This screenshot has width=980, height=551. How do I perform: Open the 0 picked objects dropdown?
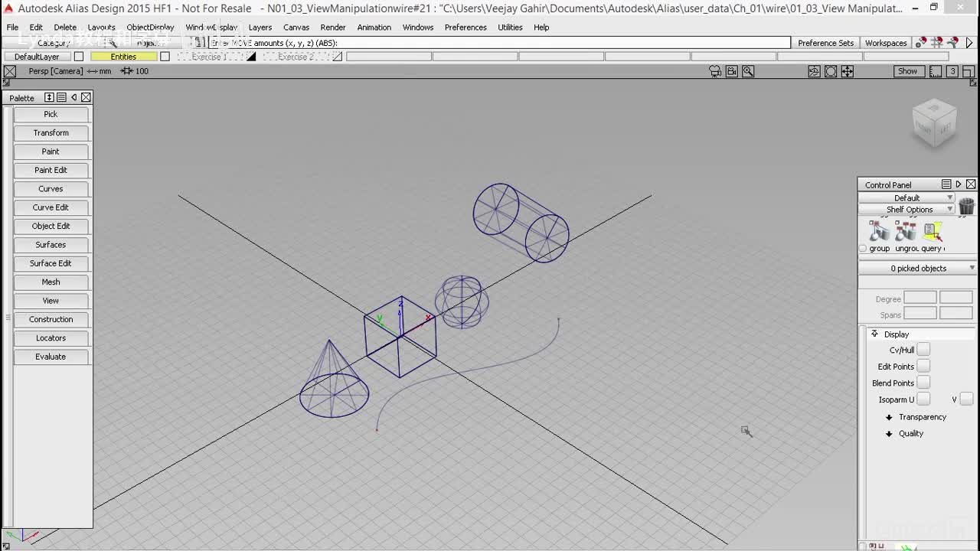(x=918, y=269)
